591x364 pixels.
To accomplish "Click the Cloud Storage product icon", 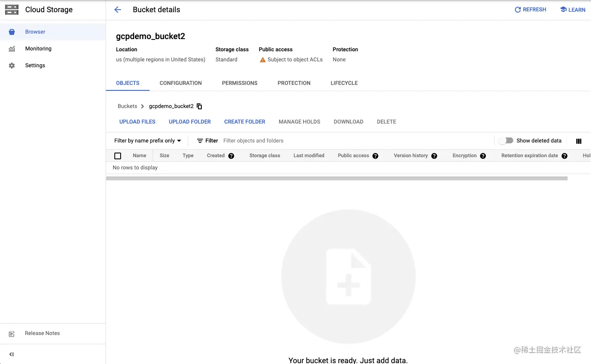I will 12,10.
